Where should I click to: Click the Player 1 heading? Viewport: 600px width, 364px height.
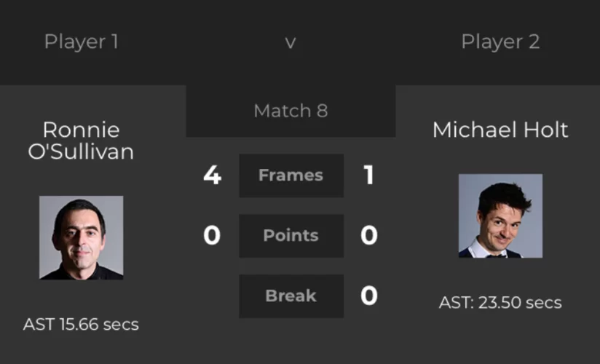tap(81, 41)
